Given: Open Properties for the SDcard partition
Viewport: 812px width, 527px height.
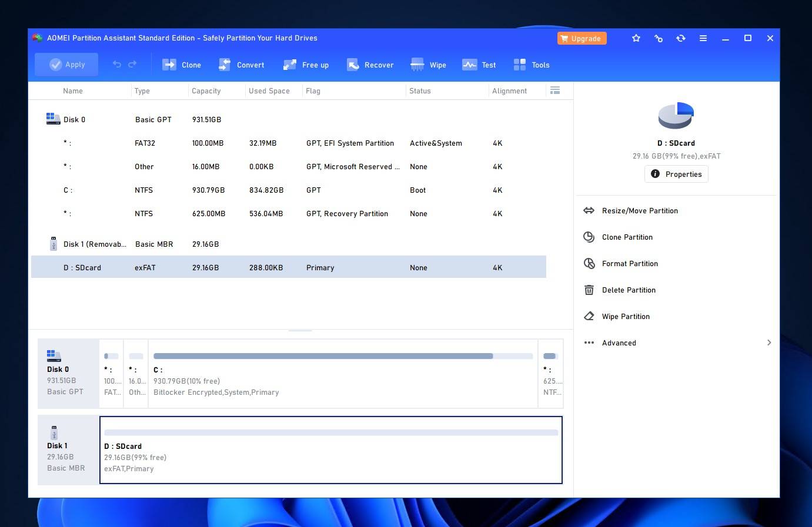Looking at the screenshot, I should (x=676, y=174).
